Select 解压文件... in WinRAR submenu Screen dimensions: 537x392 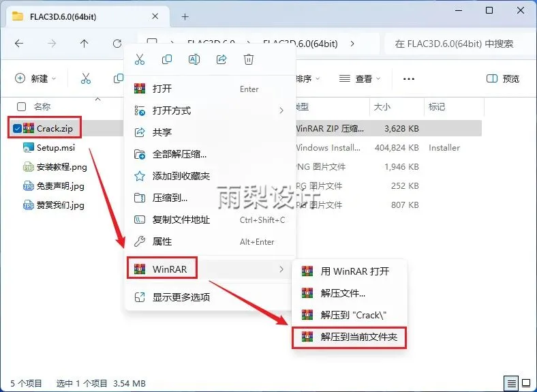coord(350,293)
